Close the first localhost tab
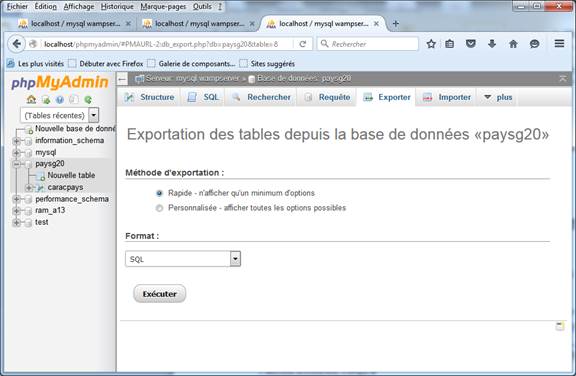The width and height of the screenshot is (576, 376). pyautogui.click(x=128, y=24)
